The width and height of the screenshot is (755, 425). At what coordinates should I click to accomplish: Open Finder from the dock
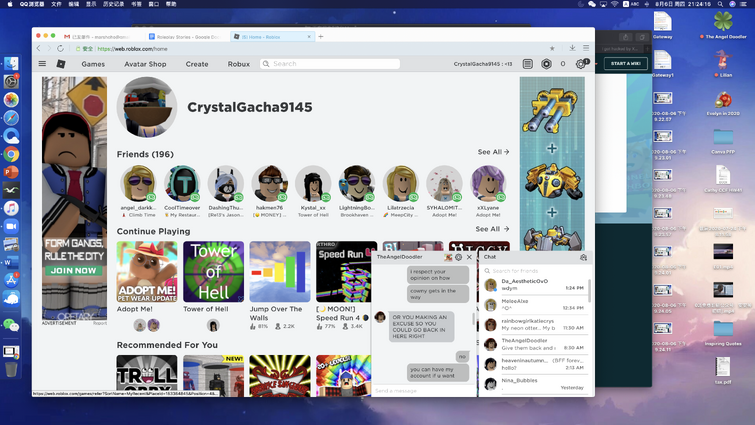coord(11,64)
